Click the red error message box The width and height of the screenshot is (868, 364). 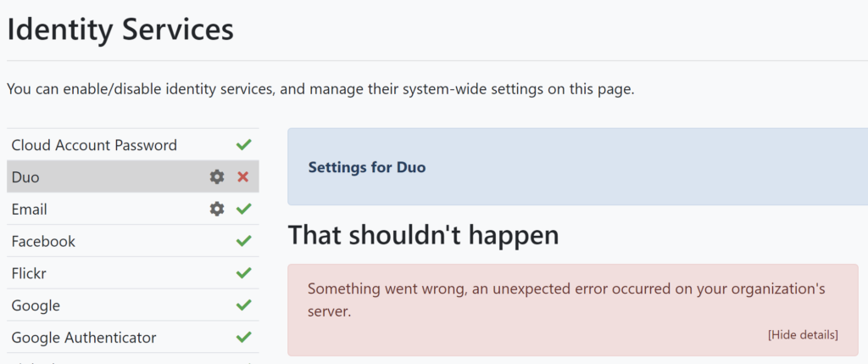pyautogui.click(x=573, y=310)
